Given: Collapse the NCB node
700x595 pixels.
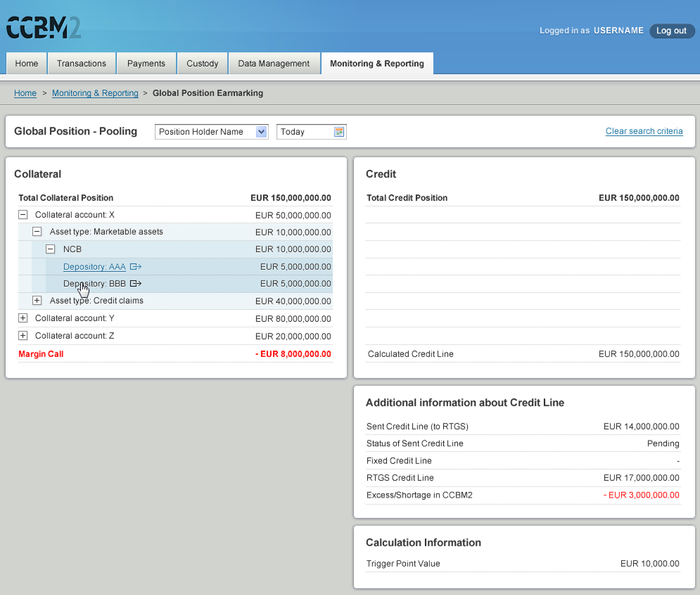Looking at the screenshot, I should (x=50, y=249).
